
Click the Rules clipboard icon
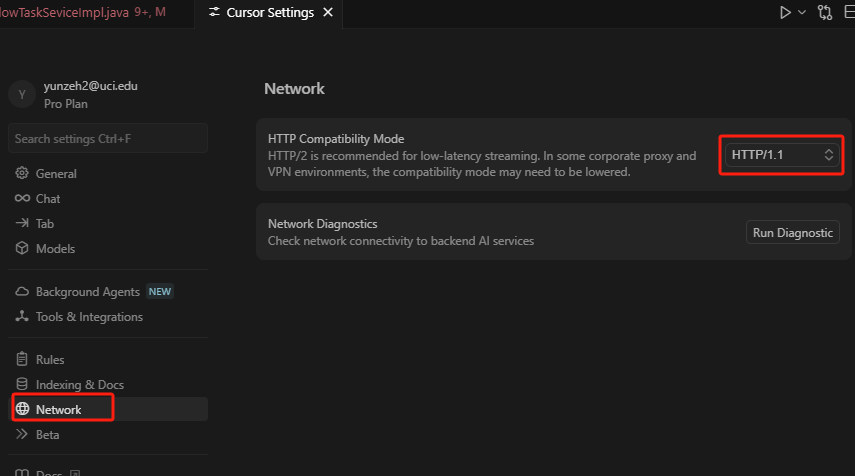tap(22, 359)
